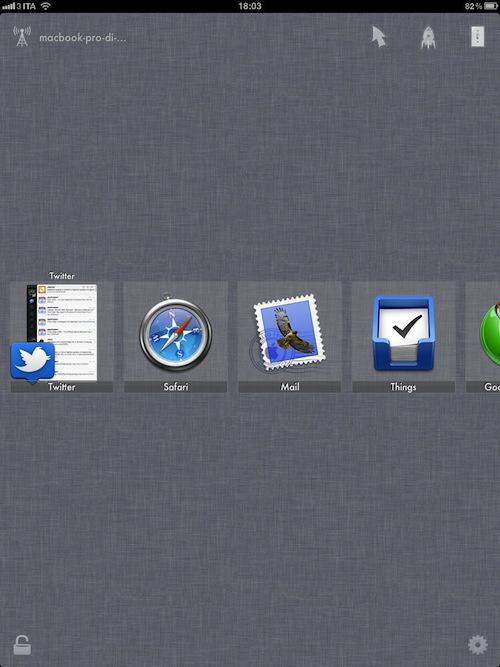The width and height of the screenshot is (500, 667).
Task: Tap the remote control icon
Action: [477, 37]
